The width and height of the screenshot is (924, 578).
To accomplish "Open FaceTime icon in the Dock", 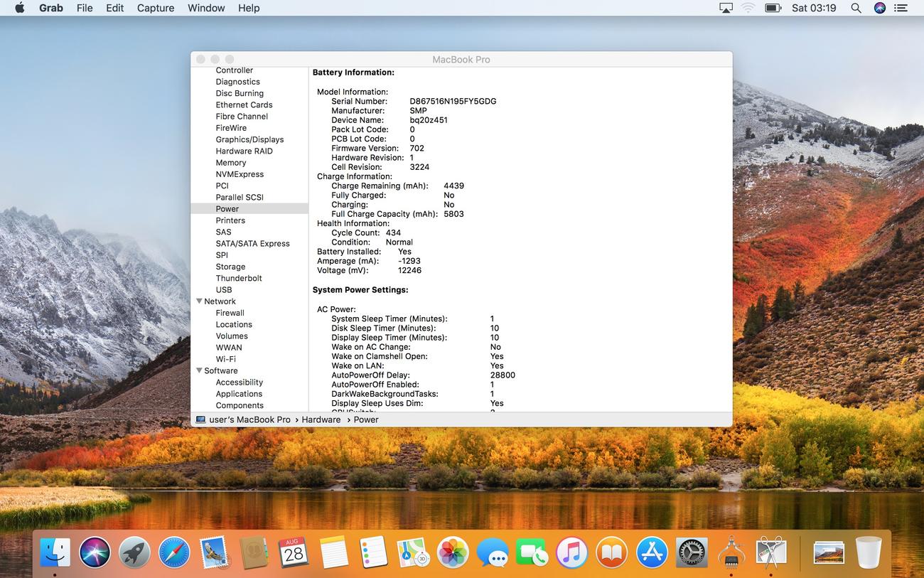I will [532, 552].
